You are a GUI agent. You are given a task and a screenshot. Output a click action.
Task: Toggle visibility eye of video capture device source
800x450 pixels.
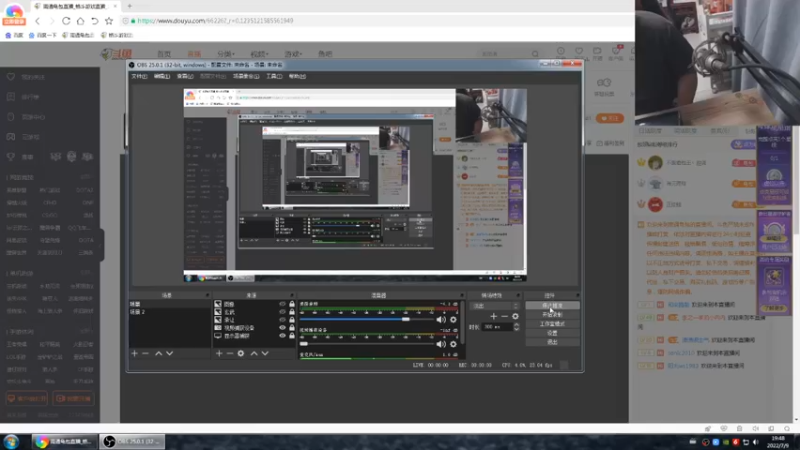282,328
